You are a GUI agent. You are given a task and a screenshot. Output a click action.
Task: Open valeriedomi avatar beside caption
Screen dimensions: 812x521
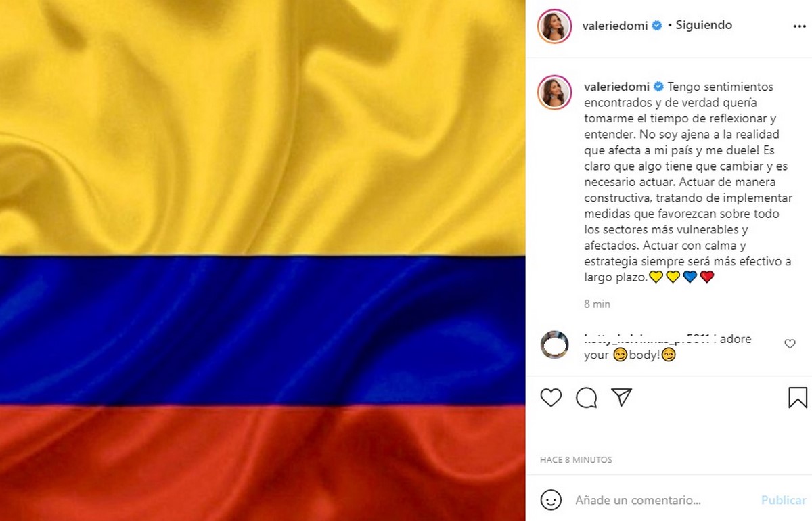pos(553,93)
